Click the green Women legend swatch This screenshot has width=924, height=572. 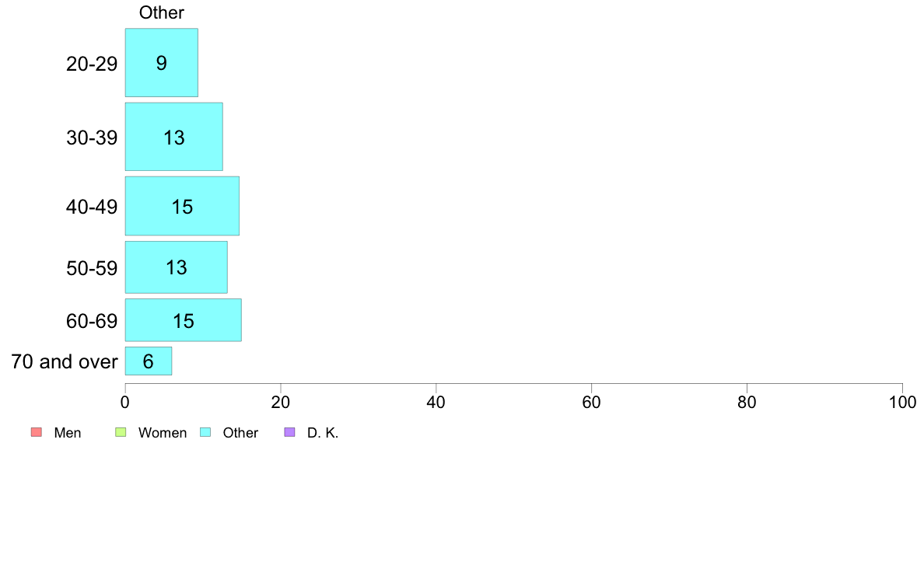(121, 432)
